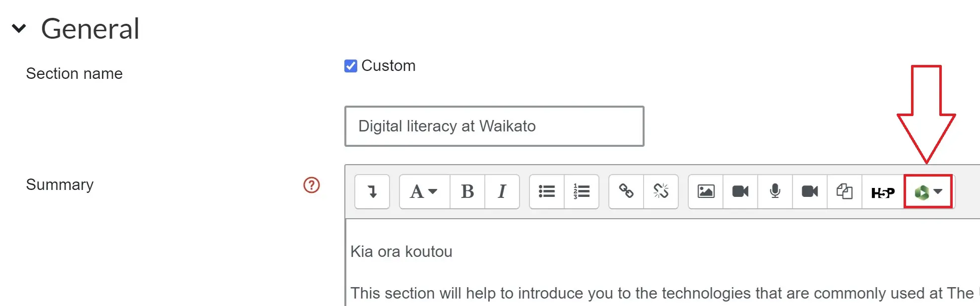Click the insert link icon

[x=626, y=191]
